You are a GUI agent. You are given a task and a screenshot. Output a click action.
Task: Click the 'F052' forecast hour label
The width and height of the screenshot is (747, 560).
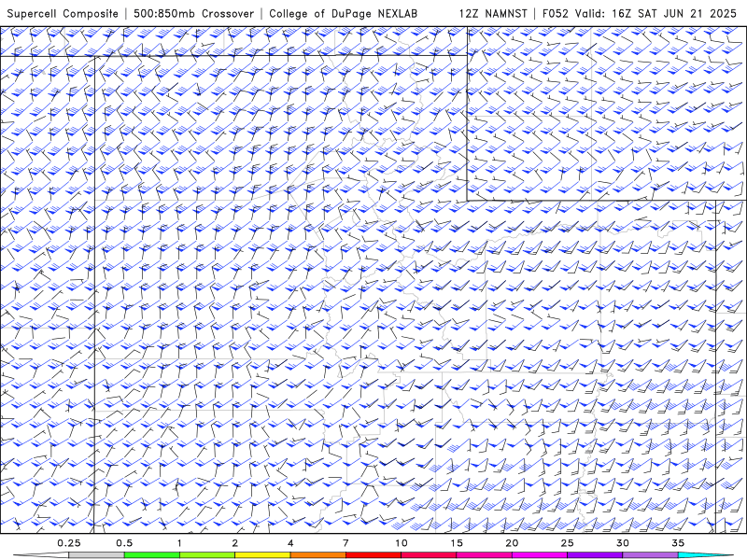click(556, 14)
